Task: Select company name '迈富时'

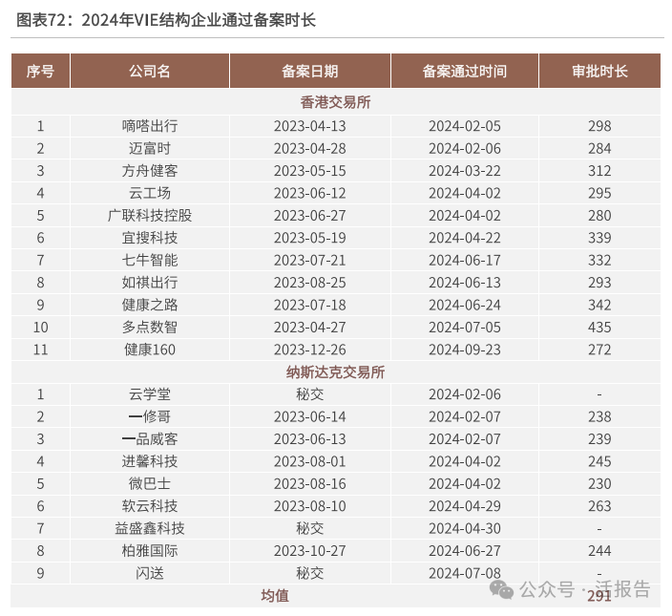Action: 150,148
